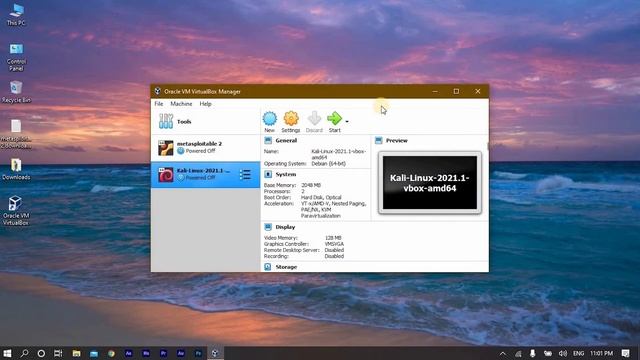This screenshot has height=360, width=640.
Task: Open This PC desktop icon
Action: click(x=16, y=15)
